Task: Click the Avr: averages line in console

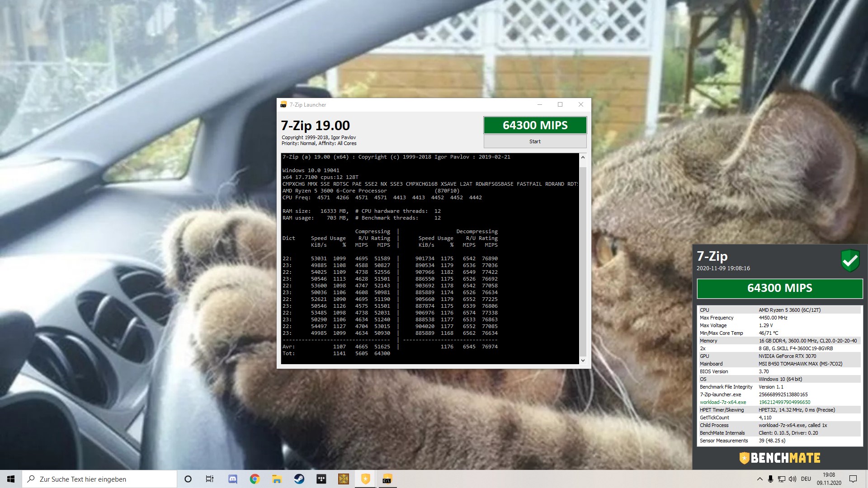Action: [390, 347]
